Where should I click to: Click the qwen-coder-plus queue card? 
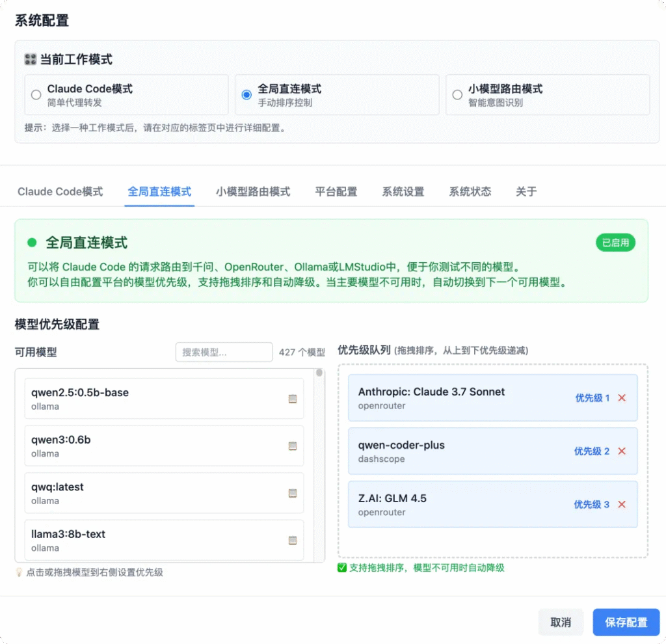(x=493, y=451)
